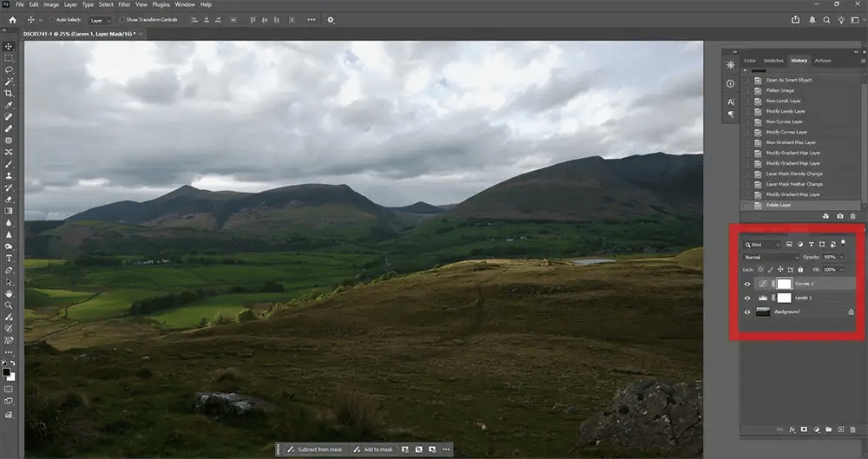
Task: Hide the Curves 1 layer
Action: point(747,284)
